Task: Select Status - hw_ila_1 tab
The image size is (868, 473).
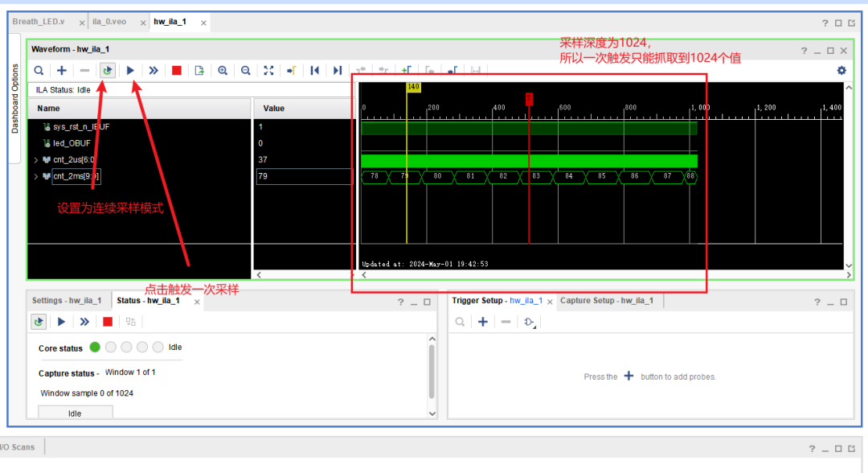Action: click(x=148, y=301)
